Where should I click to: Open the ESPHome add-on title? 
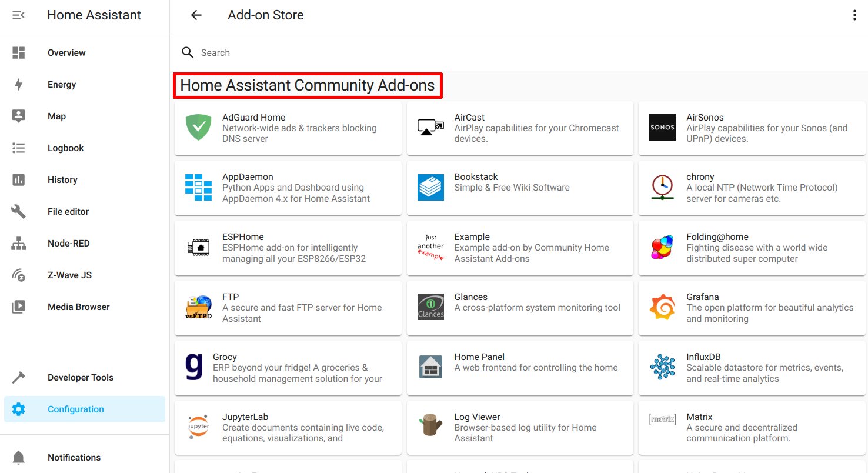[x=243, y=237]
